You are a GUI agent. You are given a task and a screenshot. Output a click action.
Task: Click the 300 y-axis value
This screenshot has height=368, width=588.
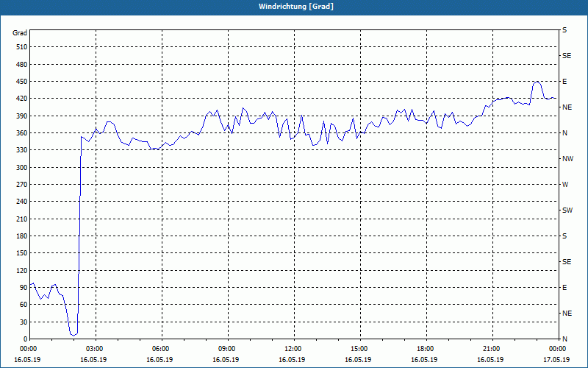[x=22, y=168]
